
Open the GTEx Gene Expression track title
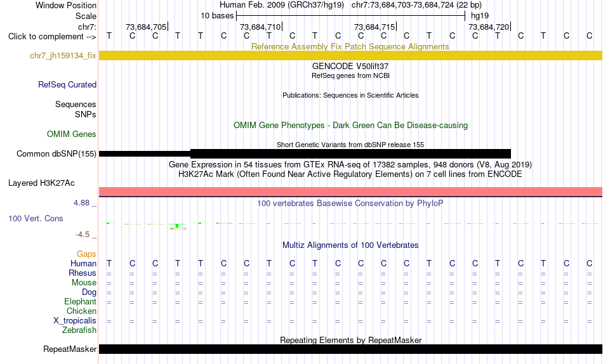click(350, 164)
